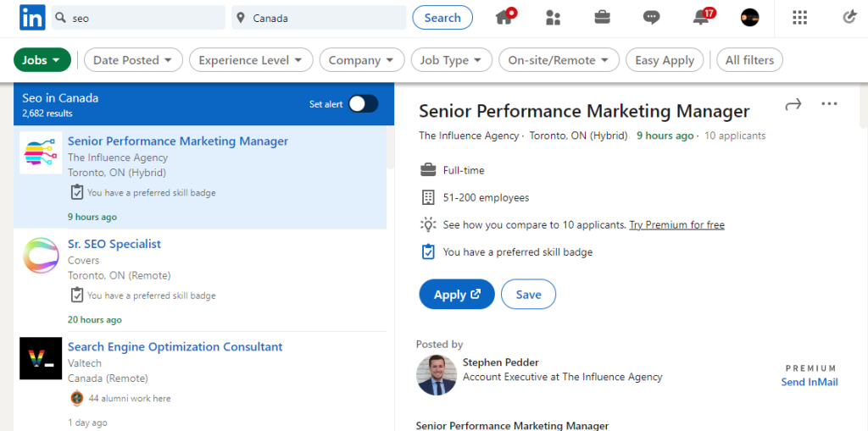The height and width of the screenshot is (431, 868).
Task: Click Send InMail link
Action: click(810, 382)
